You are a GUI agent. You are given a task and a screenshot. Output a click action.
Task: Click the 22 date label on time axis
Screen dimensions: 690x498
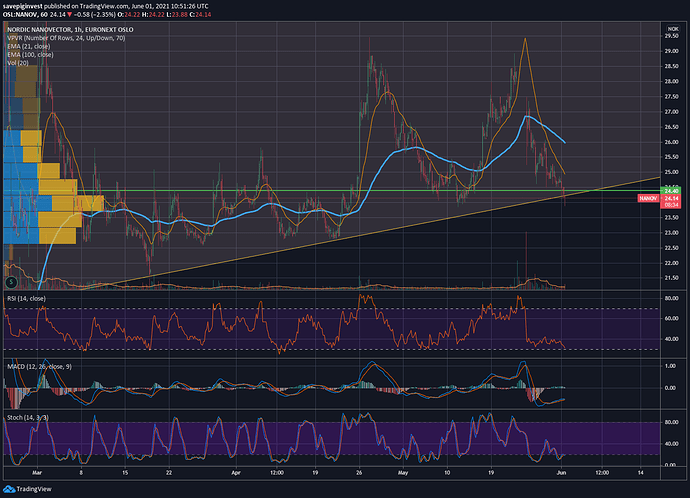point(169,473)
